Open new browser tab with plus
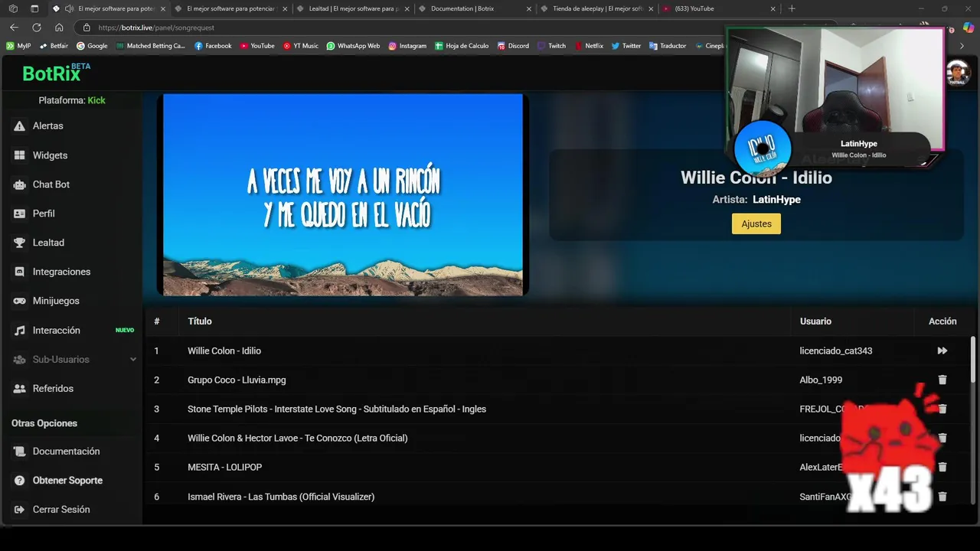 click(x=792, y=8)
